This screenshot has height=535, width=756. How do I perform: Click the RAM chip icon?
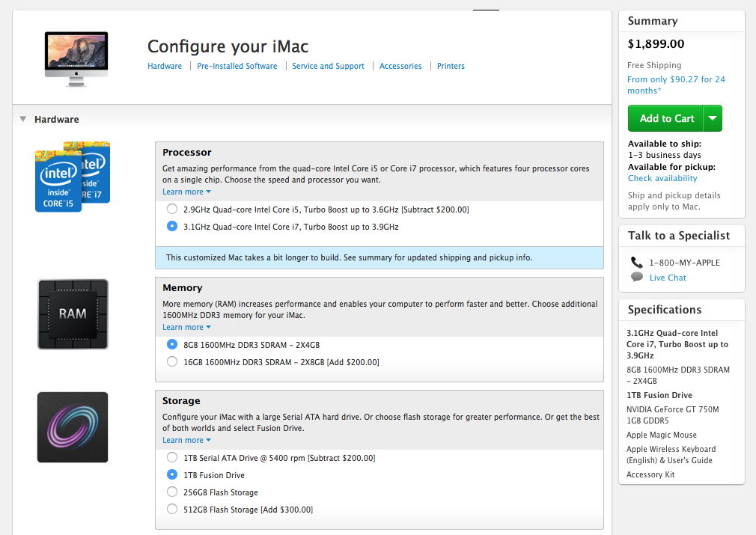(73, 314)
